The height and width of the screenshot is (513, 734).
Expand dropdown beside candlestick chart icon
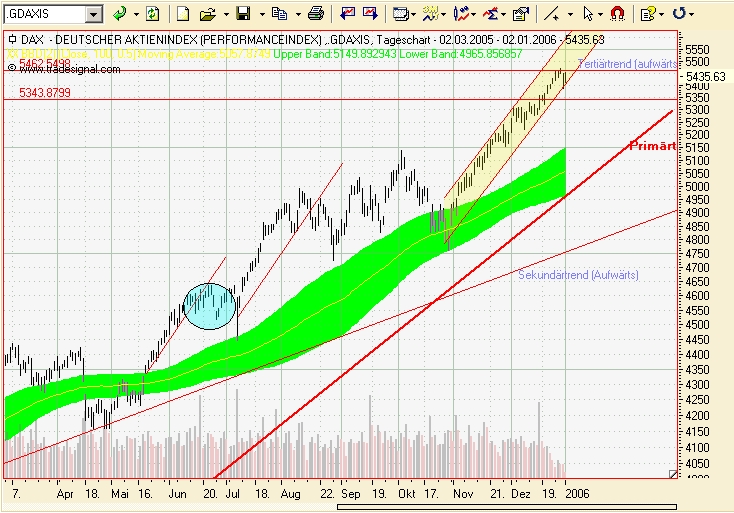[x=474, y=15]
